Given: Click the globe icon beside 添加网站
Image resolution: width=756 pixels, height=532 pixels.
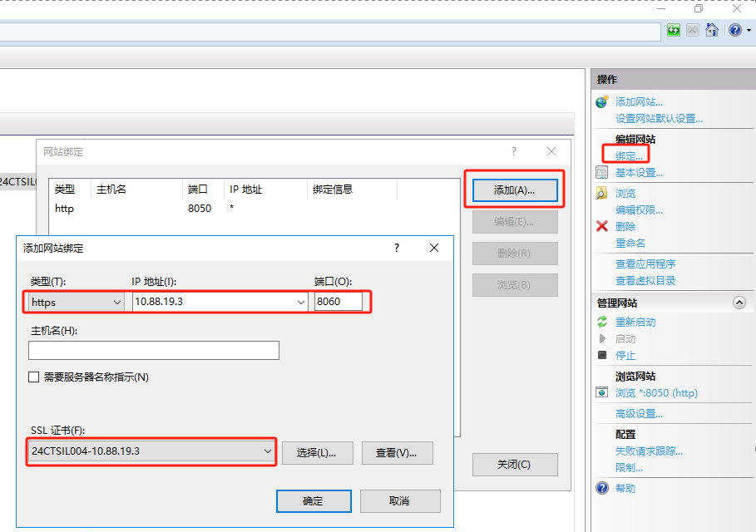Looking at the screenshot, I should pos(602,101).
